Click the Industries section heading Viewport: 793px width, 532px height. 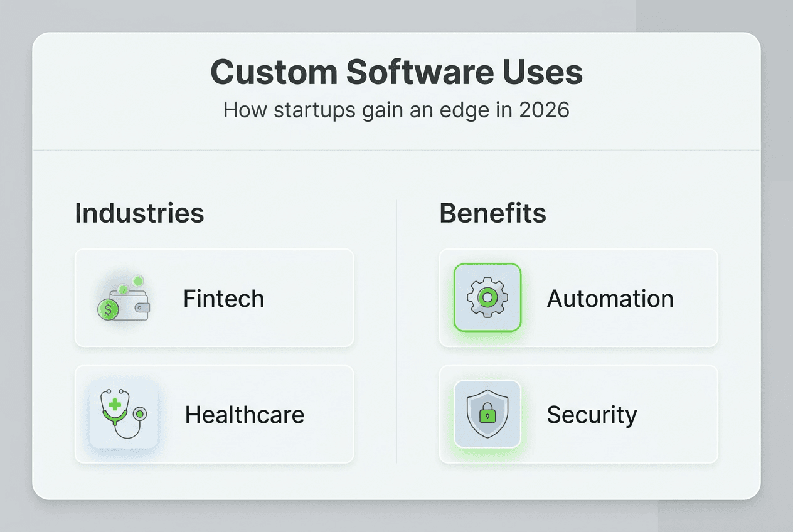click(139, 213)
